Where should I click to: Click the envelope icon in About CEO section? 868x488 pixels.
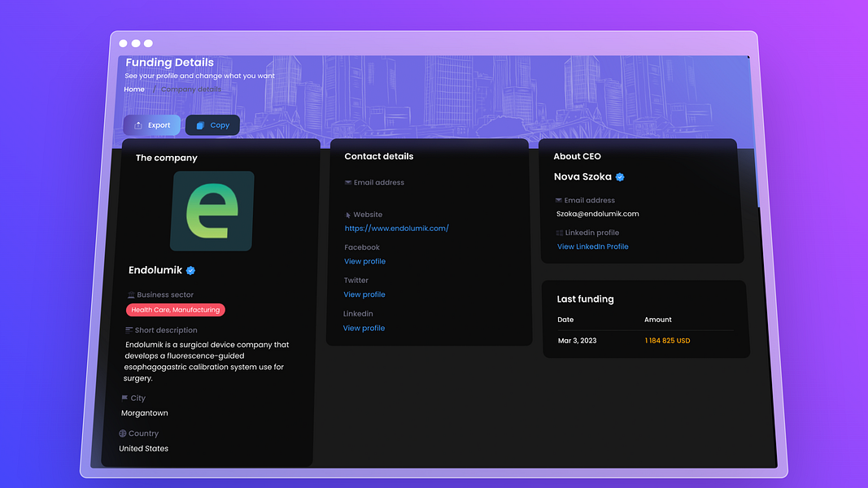pos(559,200)
